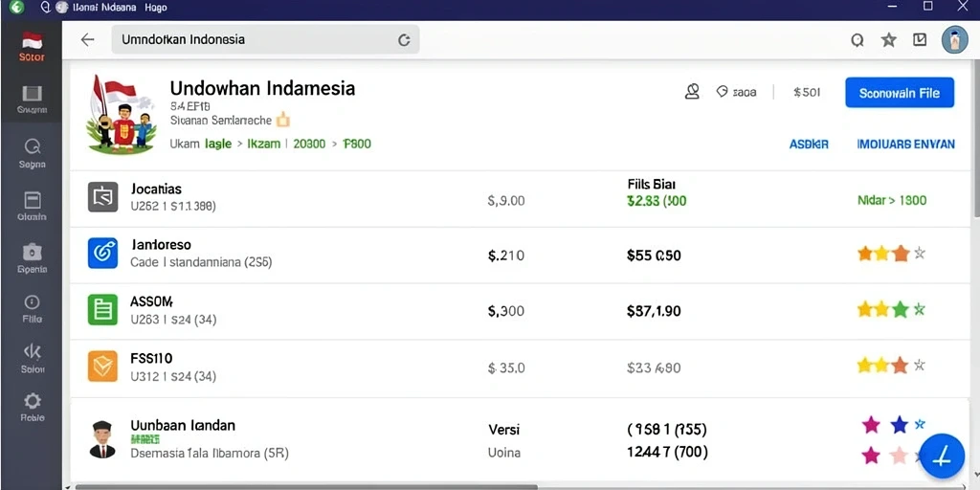980x490 pixels.
Task: Click the ASSOM star rating
Action: [891, 309]
